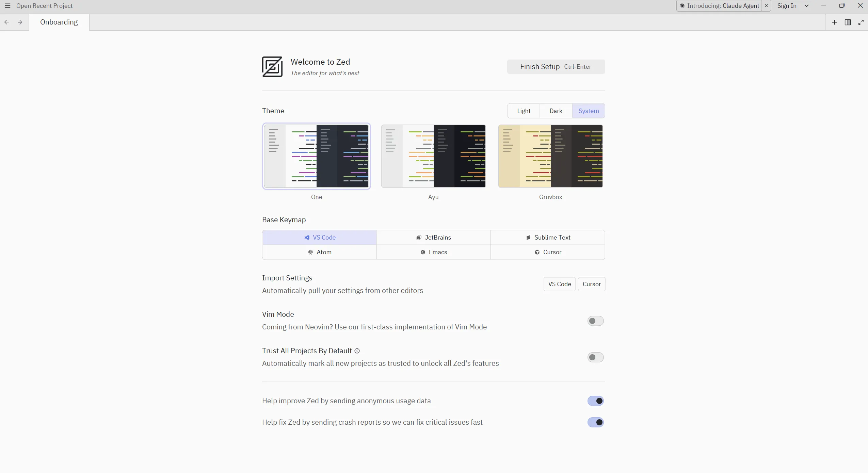This screenshot has height=473, width=868.
Task: Click the split pane icon
Action: pyautogui.click(x=848, y=22)
